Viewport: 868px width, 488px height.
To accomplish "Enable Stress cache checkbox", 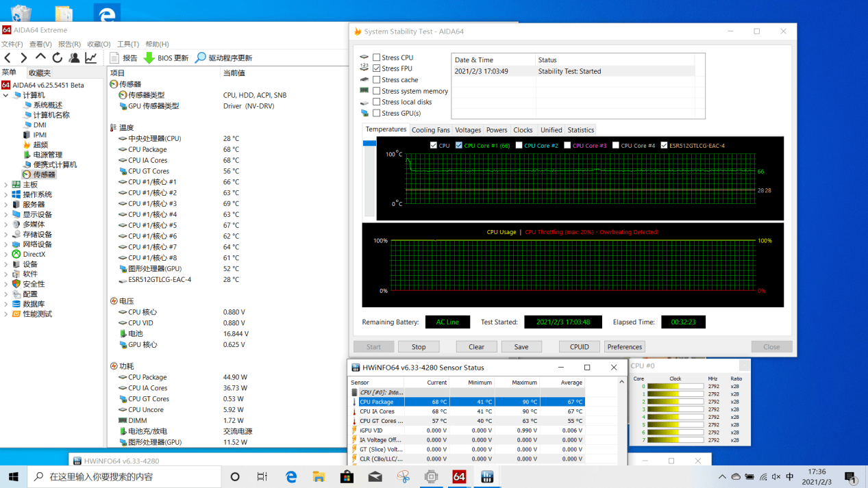I will point(377,80).
